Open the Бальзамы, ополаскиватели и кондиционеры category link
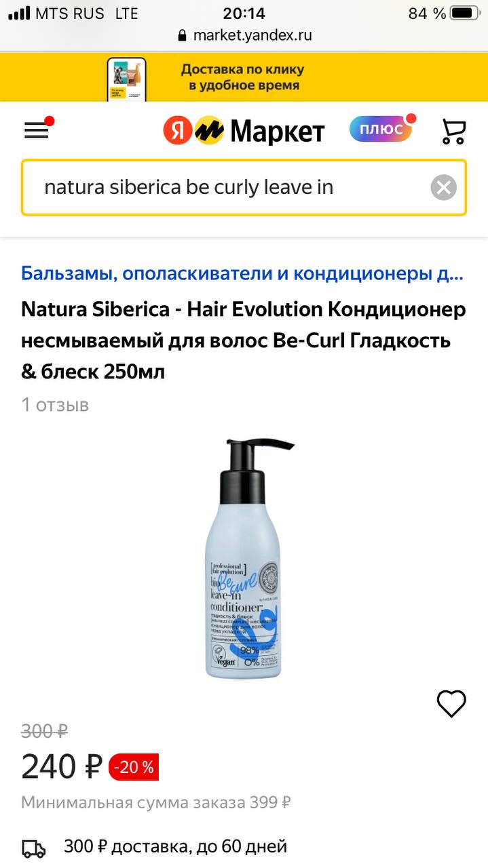Image resolution: width=488 pixels, height=868 pixels. coord(243,274)
